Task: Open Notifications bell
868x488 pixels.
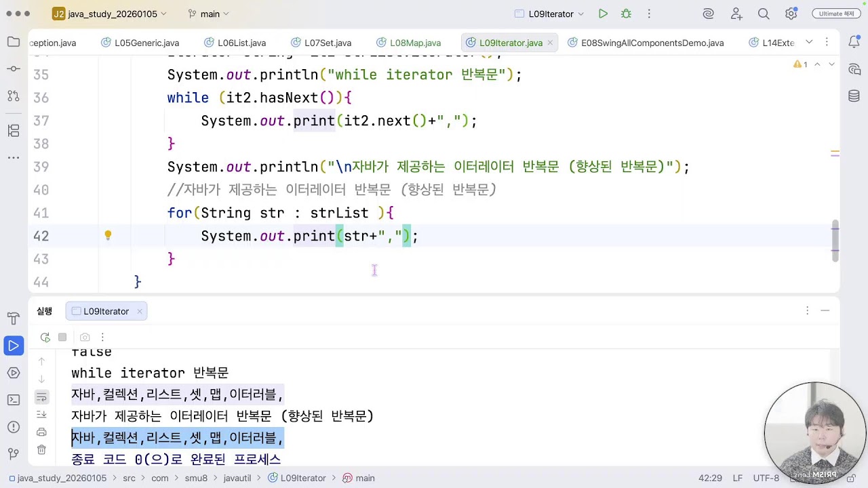Action: (x=854, y=42)
